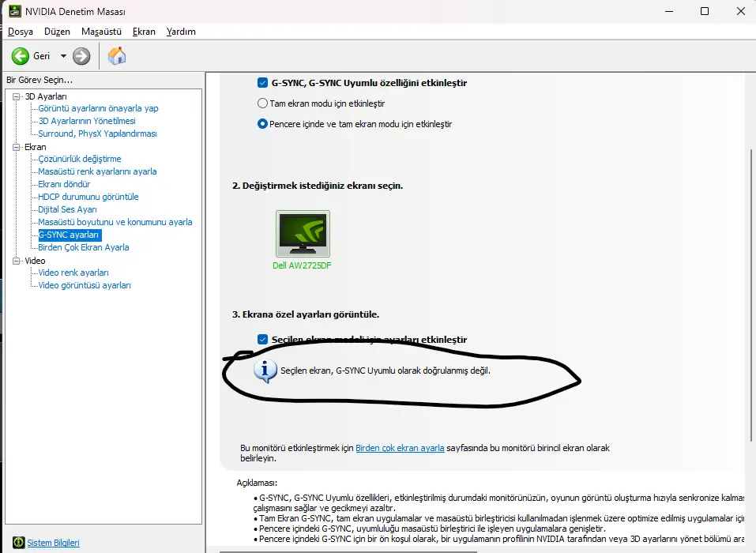Select the Dell AW2725DF monitor thumbnail
Viewport: 756px width, 553px height.
303,234
